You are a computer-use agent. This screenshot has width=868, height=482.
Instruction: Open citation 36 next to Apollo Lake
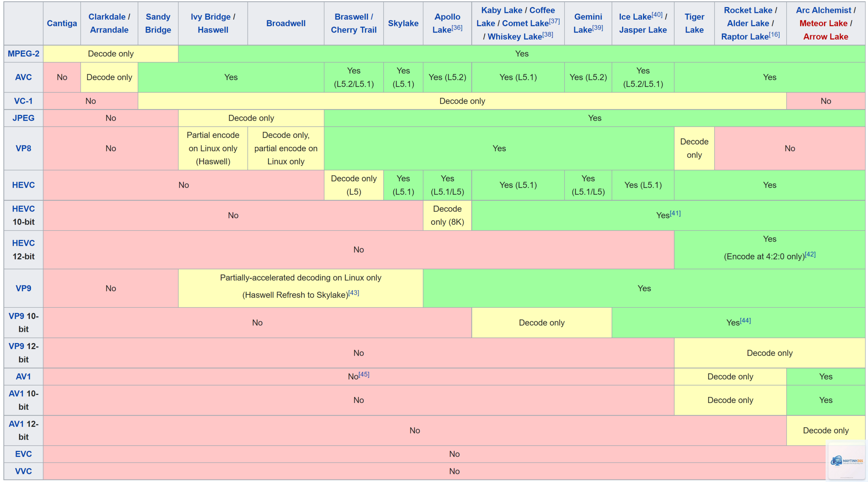pos(457,27)
